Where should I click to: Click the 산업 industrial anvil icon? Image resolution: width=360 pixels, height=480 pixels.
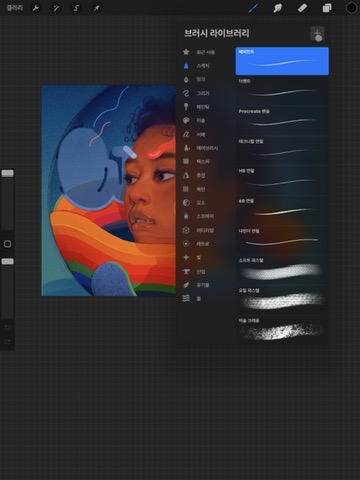(x=186, y=271)
